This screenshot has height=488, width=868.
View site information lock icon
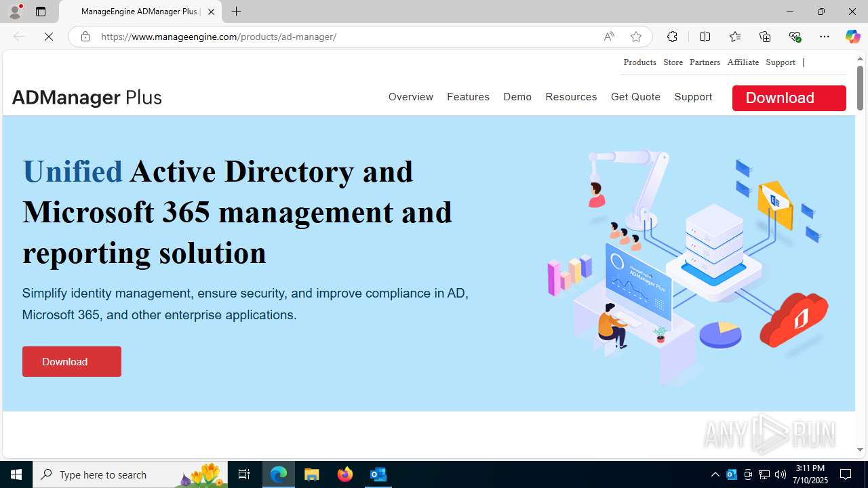(85, 37)
